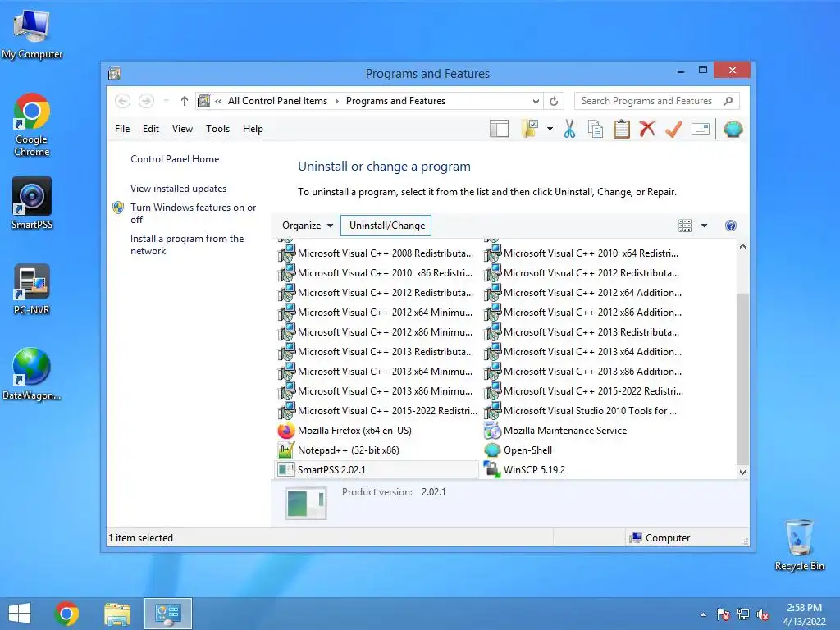Click the Back navigation arrow
This screenshot has width=840, height=630.
(x=123, y=101)
